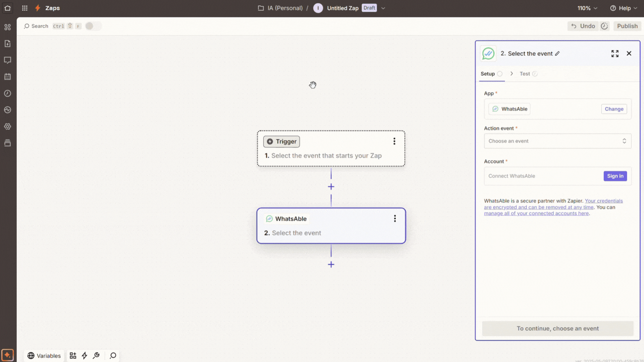This screenshot has height=362, width=644.
Task: Toggle the switch next to Search
Action: click(93, 26)
